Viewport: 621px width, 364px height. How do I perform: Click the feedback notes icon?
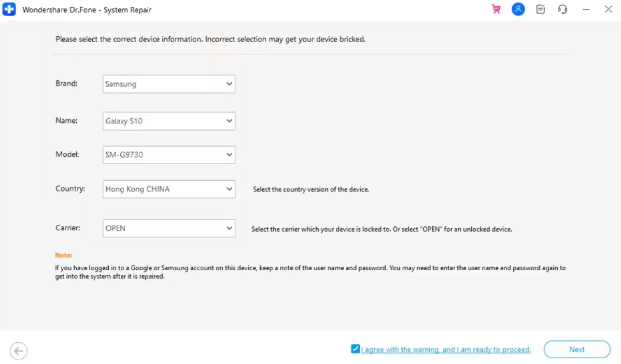tap(540, 9)
